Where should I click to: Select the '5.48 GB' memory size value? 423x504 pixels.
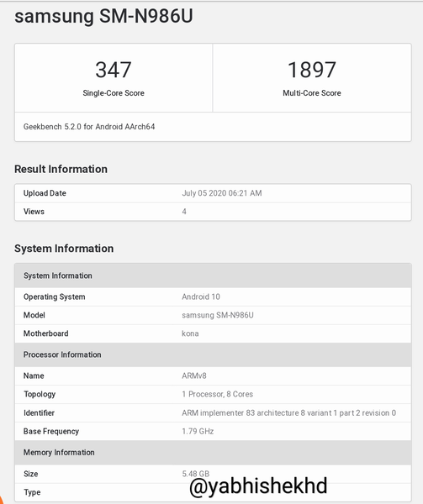coord(196,474)
